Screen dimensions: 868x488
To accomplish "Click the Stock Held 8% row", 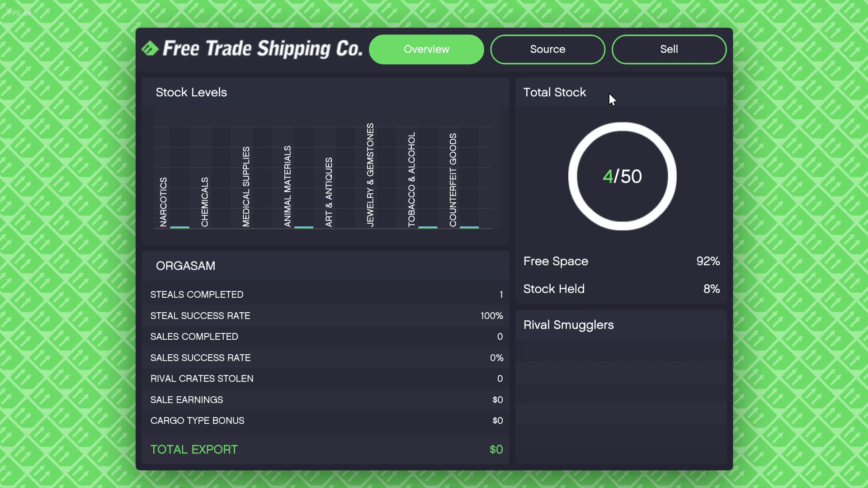I will (x=621, y=289).
